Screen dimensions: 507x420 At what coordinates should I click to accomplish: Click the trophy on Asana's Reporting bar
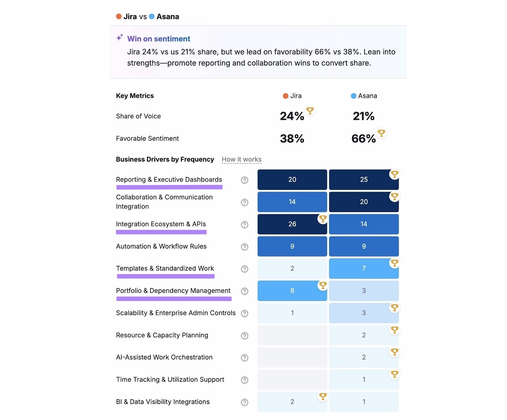395,174
